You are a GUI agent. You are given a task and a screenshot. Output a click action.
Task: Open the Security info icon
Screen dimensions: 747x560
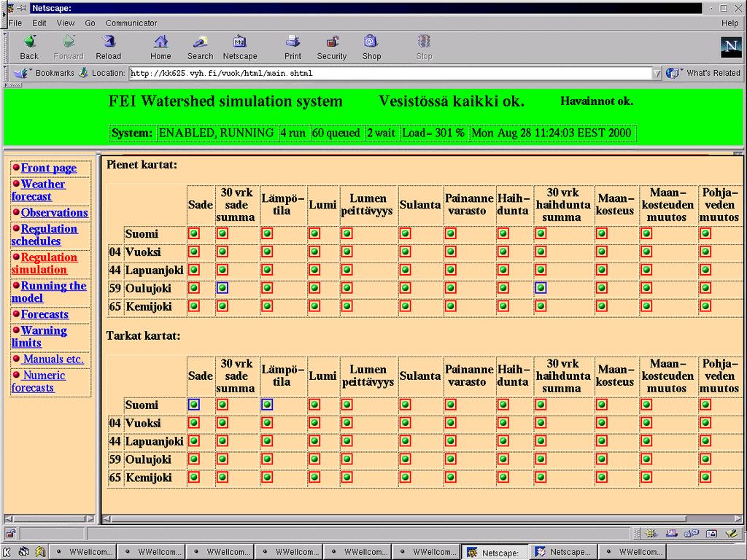point(332,42)
